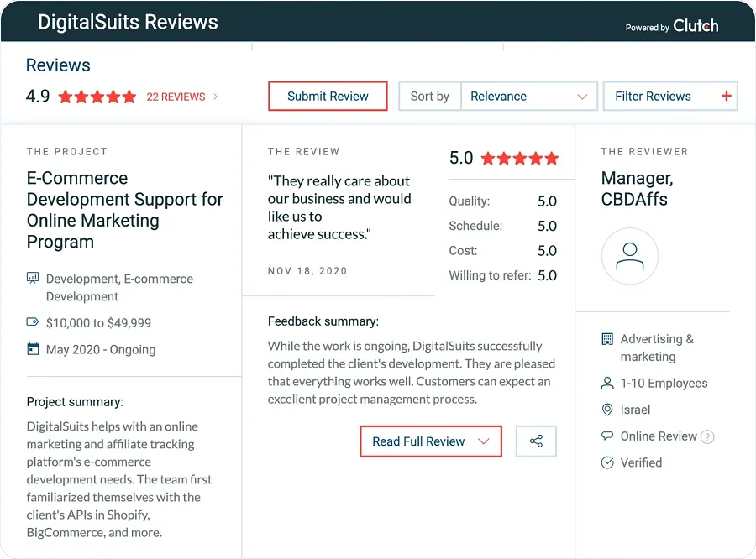
Task: Click THE REVIEWER section label
Action: click(644, 151)
